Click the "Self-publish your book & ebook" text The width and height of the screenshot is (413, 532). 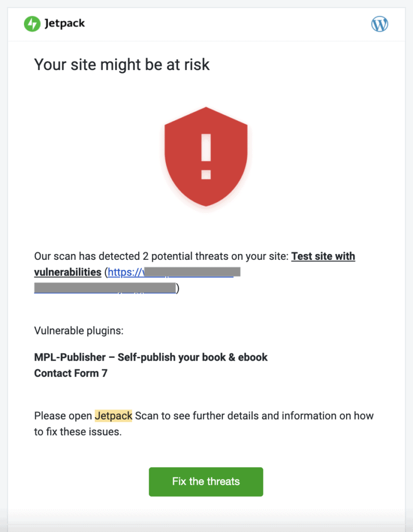(x=193, y=357)
